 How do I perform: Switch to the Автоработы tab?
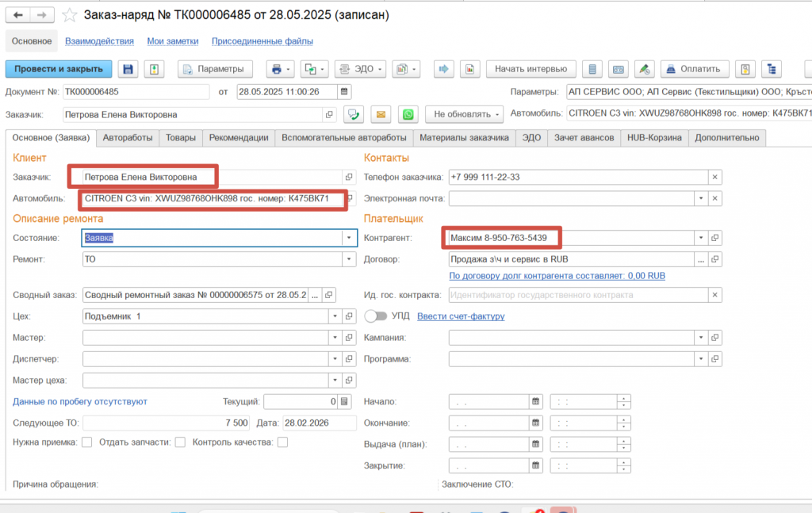[128, 138]
